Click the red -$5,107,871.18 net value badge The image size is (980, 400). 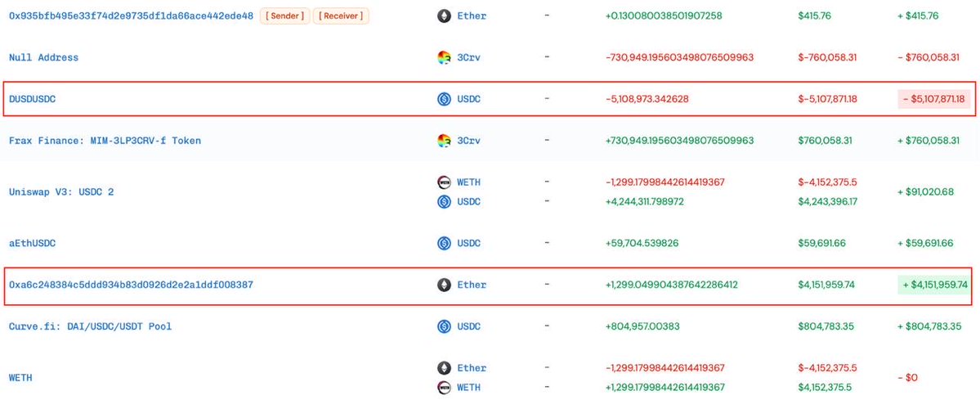(933, 99)
